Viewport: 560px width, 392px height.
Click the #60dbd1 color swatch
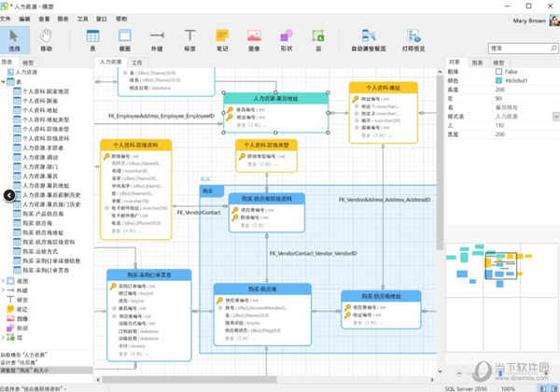pyautogui.click(x=498, y=80)
